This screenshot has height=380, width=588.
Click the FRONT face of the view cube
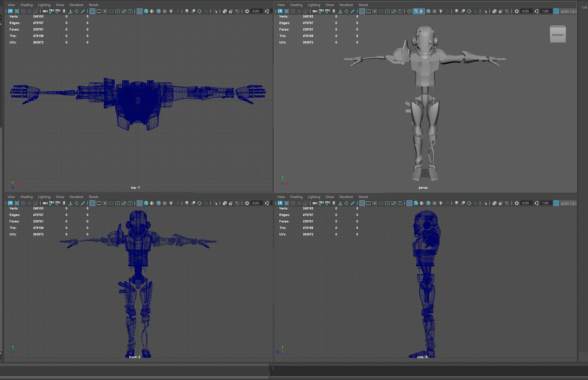[x=558, y=35]
